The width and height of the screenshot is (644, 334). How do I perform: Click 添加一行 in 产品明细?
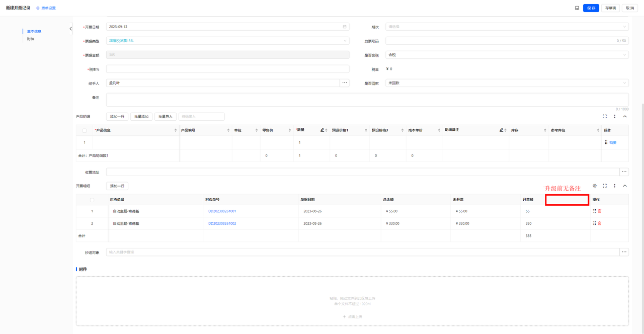tap(117, 116)
